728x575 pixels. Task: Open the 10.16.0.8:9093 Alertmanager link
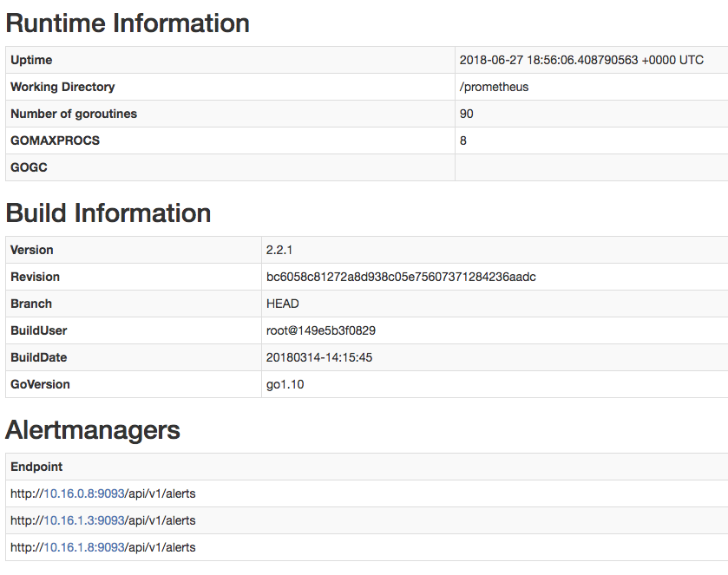[84, 493]
